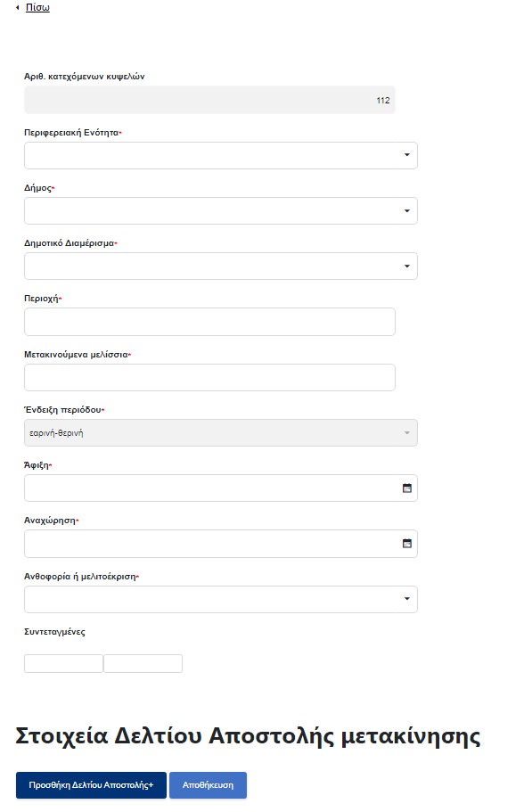Click the Ένδειξη περιόδου εαρινή-θερινή selector
Screen dimensions: 532x812
[220, 433]
